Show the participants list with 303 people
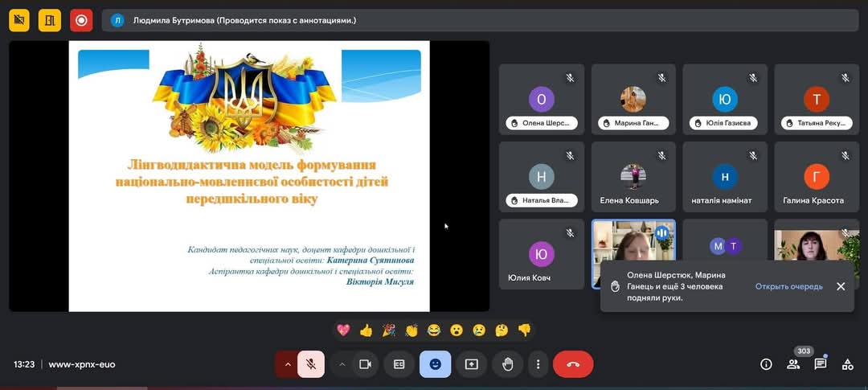The height and width of the screenshot is (390, 868). (793, 364)
